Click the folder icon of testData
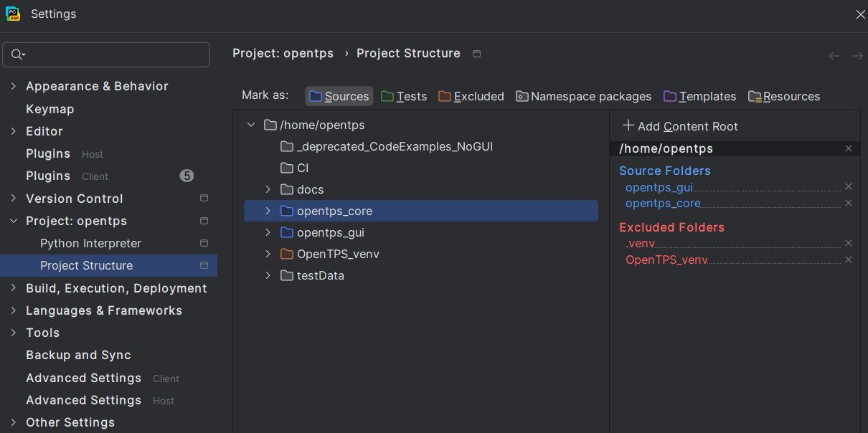The height and width of the screenshot is (433, 868). (287, 275)
